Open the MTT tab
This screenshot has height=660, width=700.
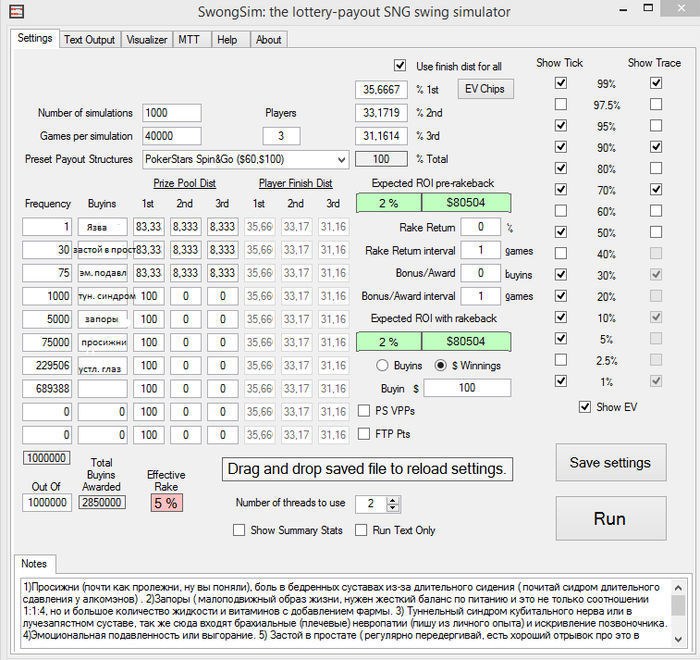[188, 40]
